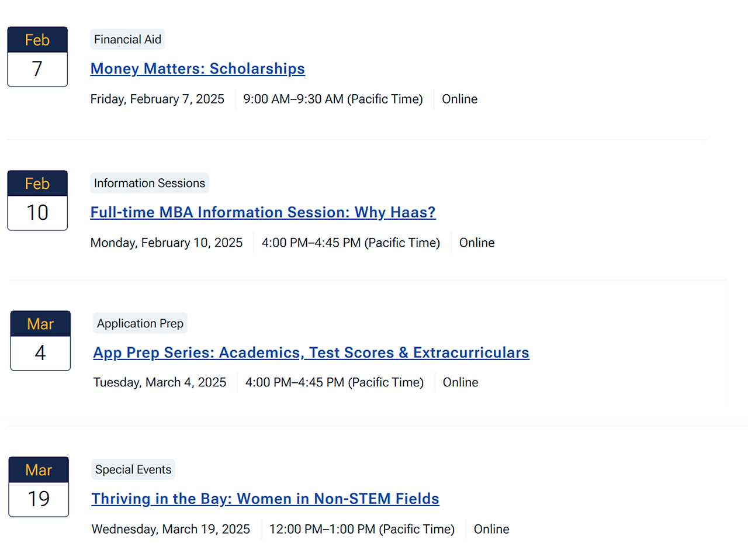Viewport: 748px width, 560px height.
Task: Click the Wednesday, March 19, 2025 date text
Action: point(171,530)
